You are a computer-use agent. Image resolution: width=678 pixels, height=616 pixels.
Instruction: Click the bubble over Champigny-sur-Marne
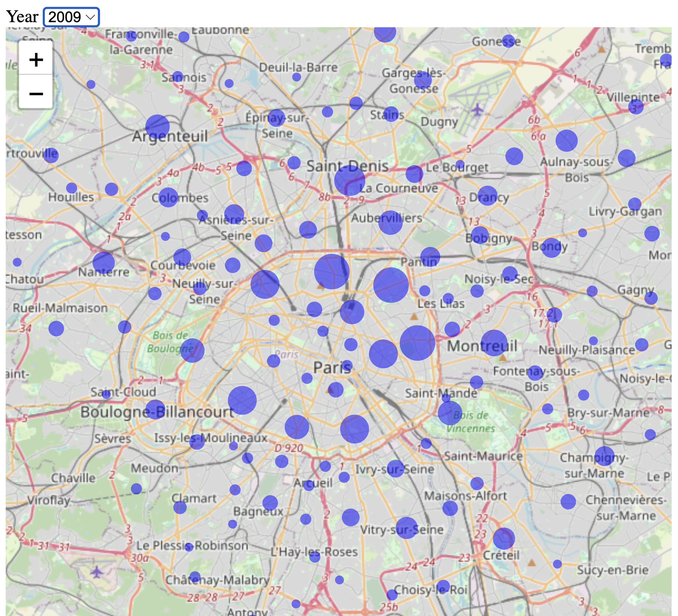604,456
